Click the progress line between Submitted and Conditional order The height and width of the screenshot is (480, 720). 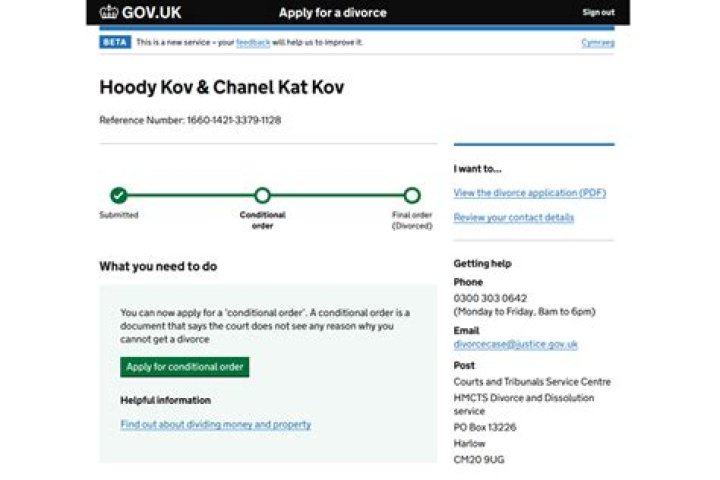coord(190,195)
